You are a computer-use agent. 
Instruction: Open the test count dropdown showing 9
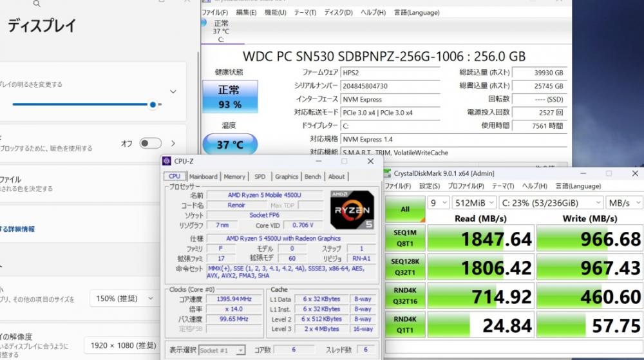(438, 203)
